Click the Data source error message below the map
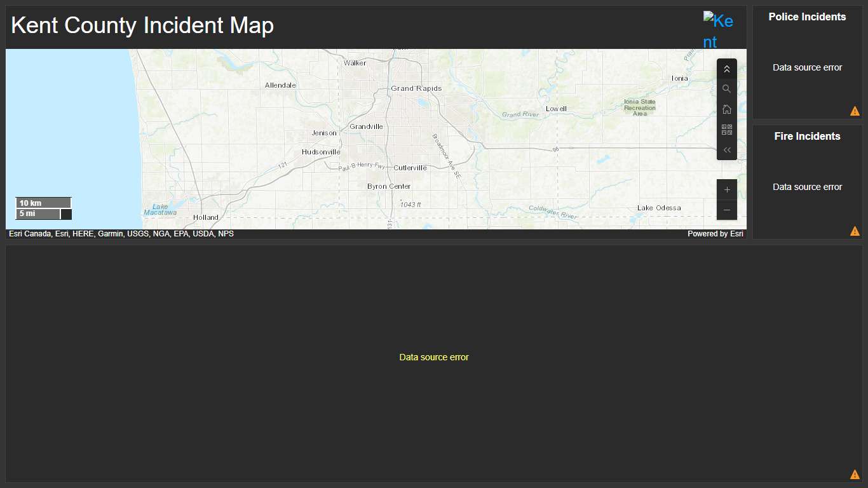This screenshot has height=488, width=868. click(x=434, y=357)
